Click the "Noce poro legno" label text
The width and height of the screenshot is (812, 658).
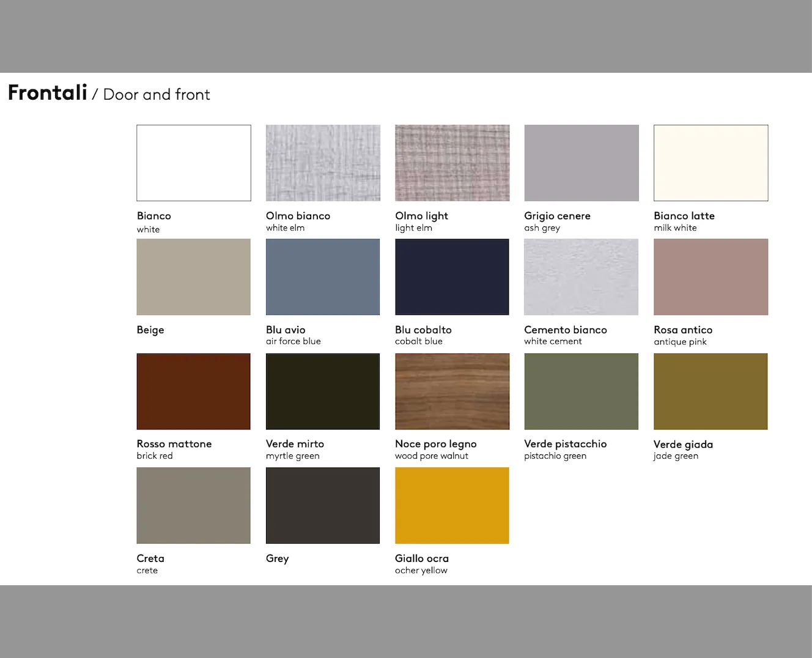point(435,444)
